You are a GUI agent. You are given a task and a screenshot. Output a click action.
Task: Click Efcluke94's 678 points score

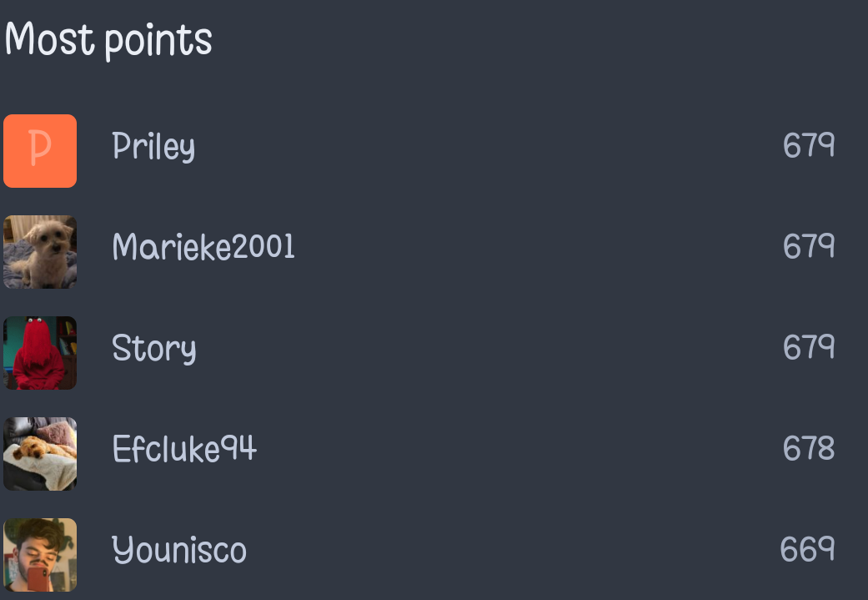809,447
